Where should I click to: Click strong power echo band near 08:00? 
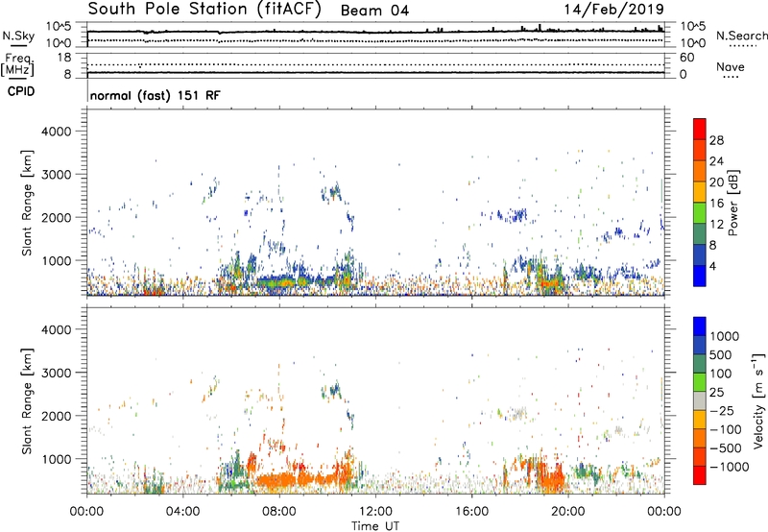[275, 282]
